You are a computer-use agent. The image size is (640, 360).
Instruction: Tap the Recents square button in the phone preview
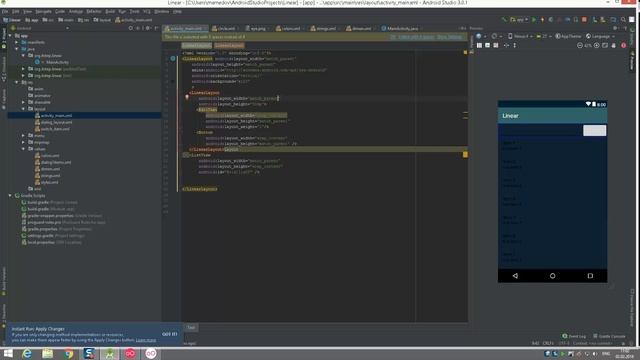click(590, 276)
